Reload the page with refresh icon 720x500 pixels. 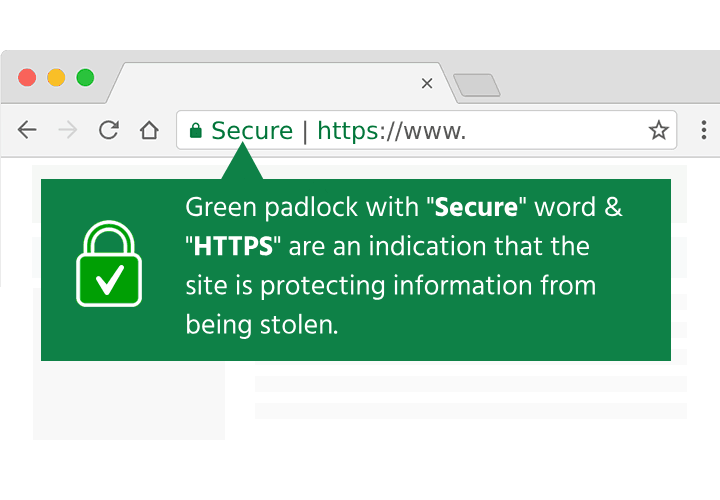(x=109, y=130)
